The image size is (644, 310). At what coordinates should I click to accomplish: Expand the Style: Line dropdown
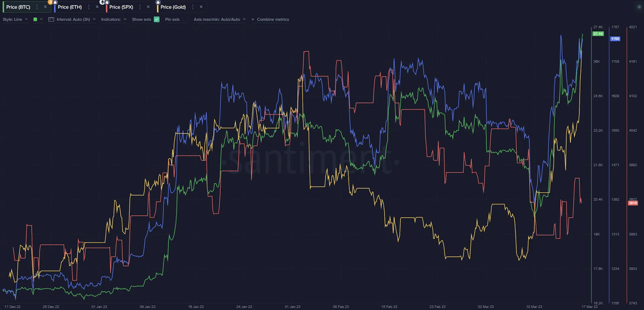click(15, 19)
